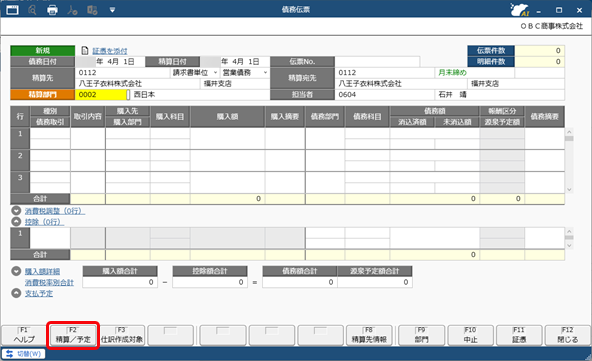Click the print preview magnifier icon
Viewport: 592px width, 361px height.
32,10
